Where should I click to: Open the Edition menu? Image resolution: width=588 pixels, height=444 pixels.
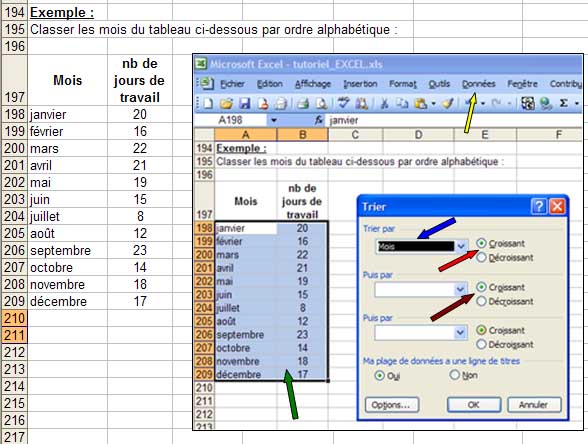(270, 84)
